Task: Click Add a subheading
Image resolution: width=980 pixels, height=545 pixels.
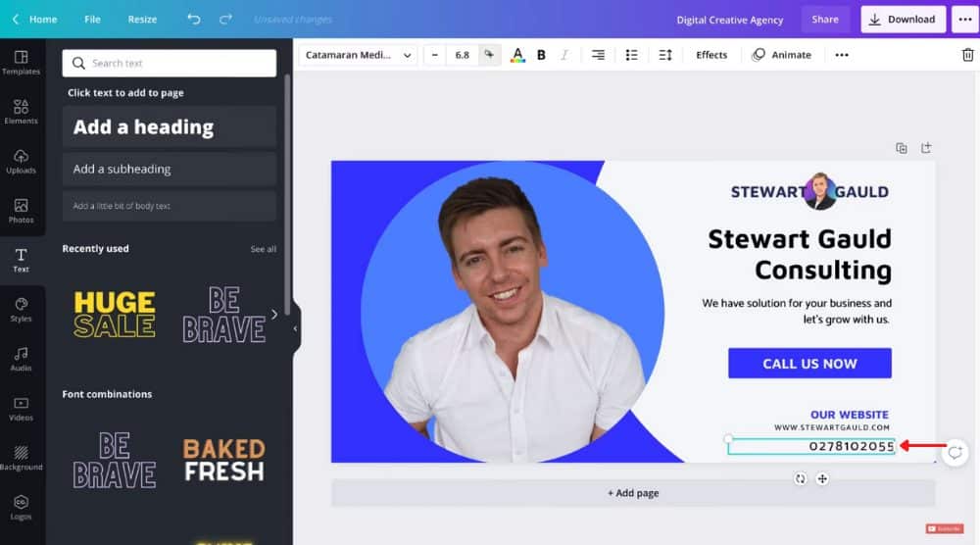Action: tap(170, 169)
